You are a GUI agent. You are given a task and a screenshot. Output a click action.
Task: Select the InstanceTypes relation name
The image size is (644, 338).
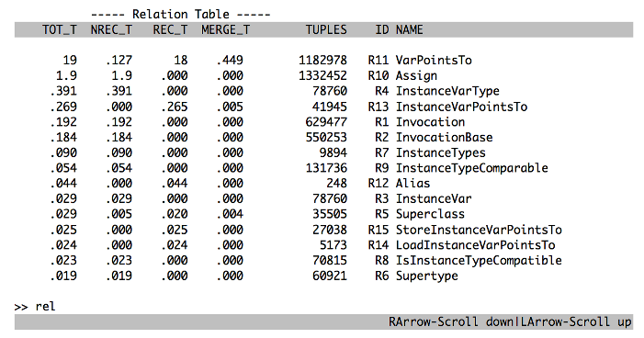[441, 152]
